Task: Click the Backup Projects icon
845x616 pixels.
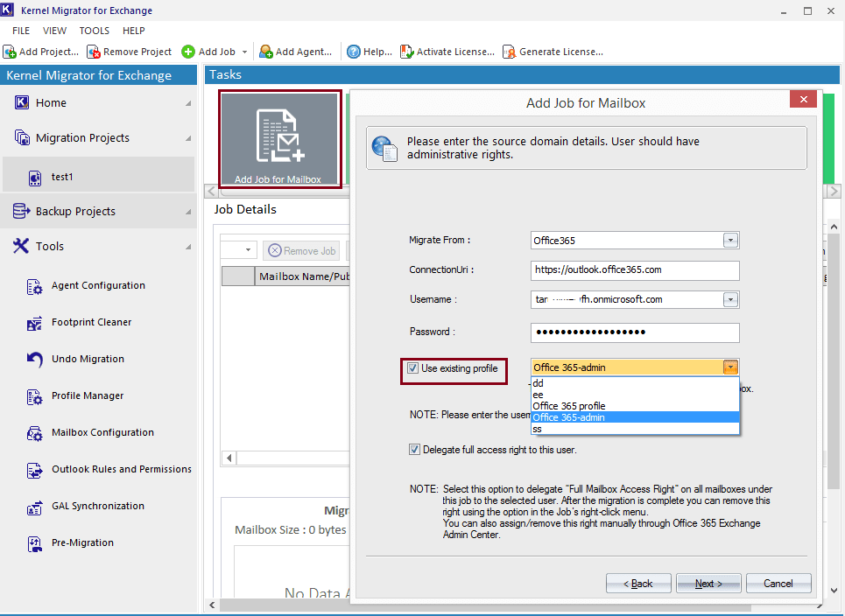Action: pyautogui.click(x=21, y=211)
